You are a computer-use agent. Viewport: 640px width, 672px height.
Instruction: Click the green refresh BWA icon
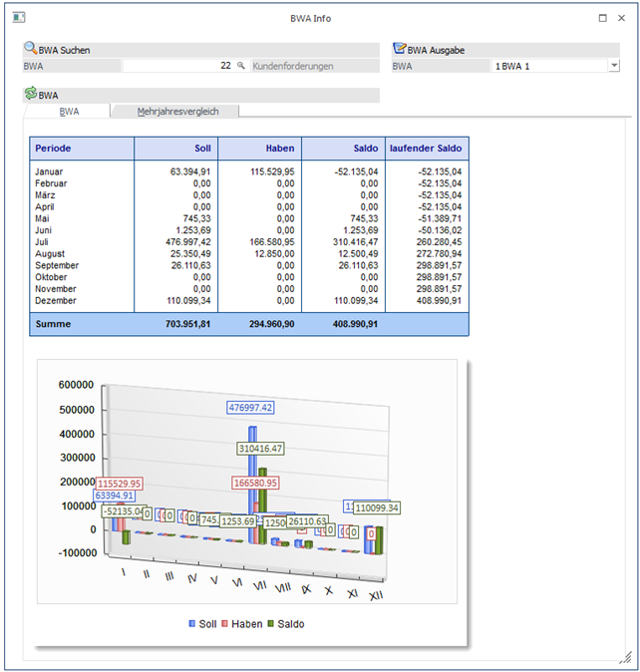pyautogui.click(x=31, y=94)
